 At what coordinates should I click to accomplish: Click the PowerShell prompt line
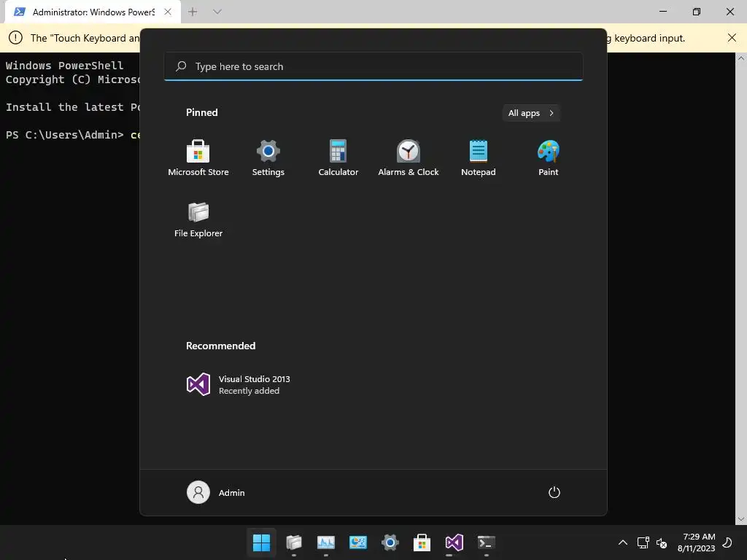tap(73, 135)
